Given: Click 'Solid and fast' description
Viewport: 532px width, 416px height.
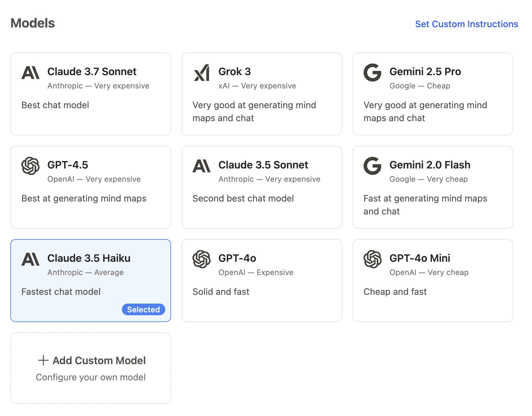Looking at the screenshot, I should [x=221, y=292].
